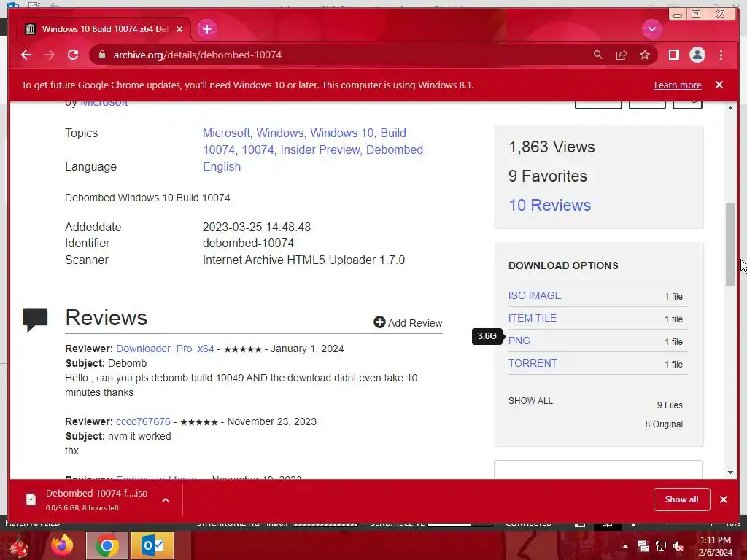Click SHOW ALL download files

(x=530, y=401)
